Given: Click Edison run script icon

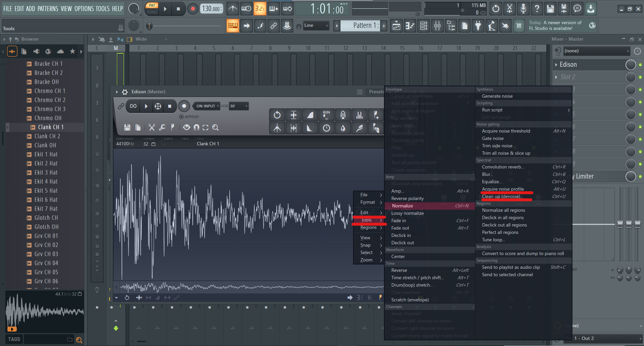Looking at the screenshot, I should [327, 115].
